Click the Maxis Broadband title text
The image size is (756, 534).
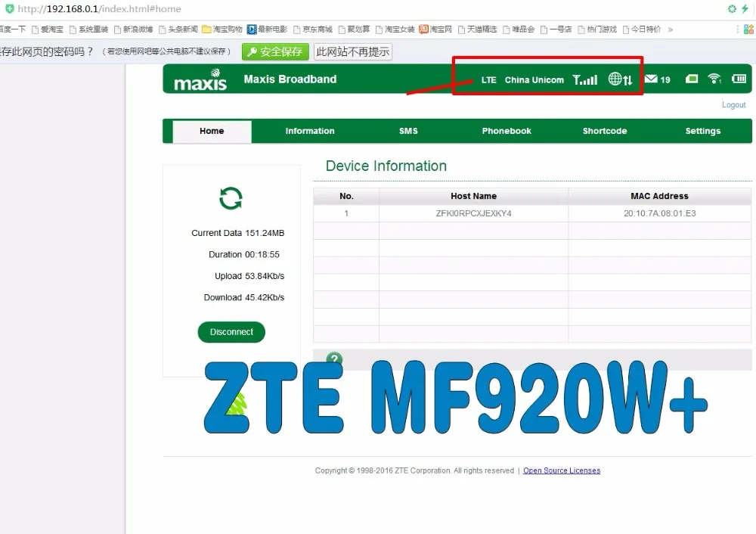coord(290,79)
